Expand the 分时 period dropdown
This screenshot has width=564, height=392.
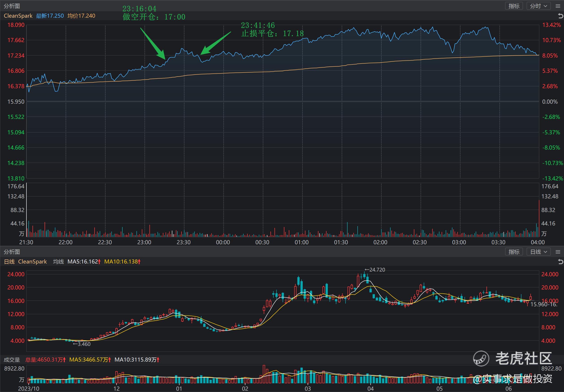click(x=538, y=6)
